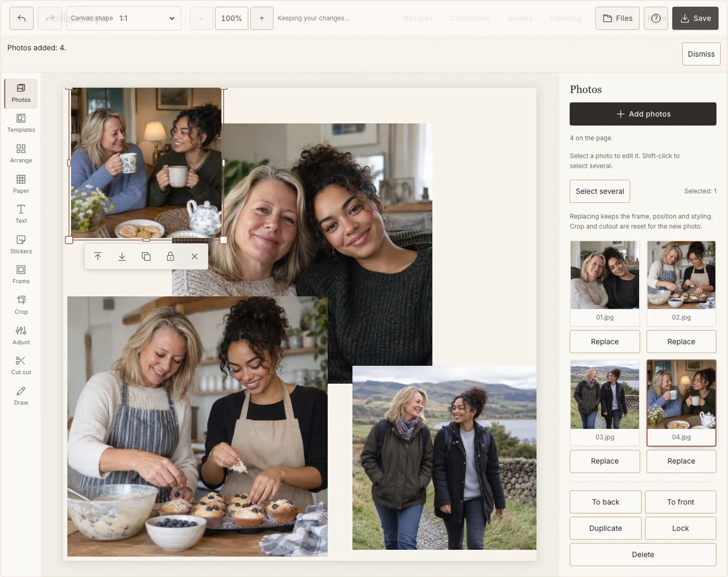The image size is (728, 577).
Task: Select the 01.jpg thumbnail
Action: pos(605,283)
